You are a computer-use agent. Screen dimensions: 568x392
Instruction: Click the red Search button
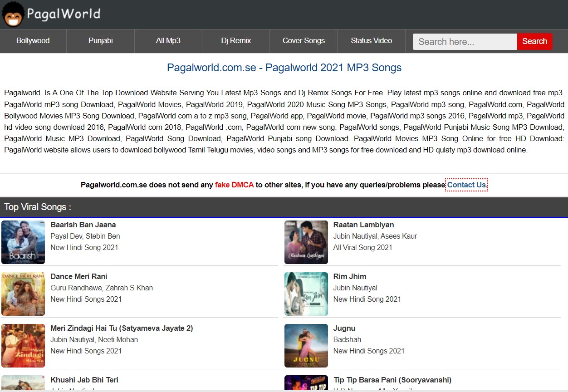point(535,42)
